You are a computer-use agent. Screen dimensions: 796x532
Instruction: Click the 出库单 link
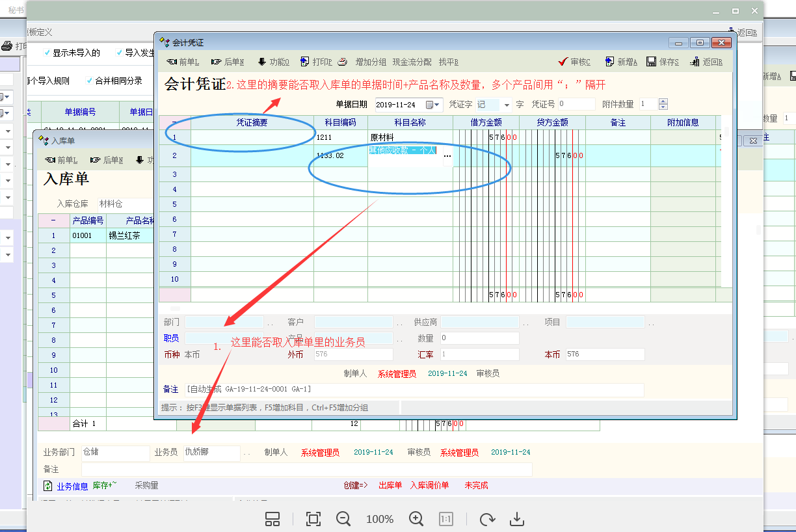coord(390,485)
